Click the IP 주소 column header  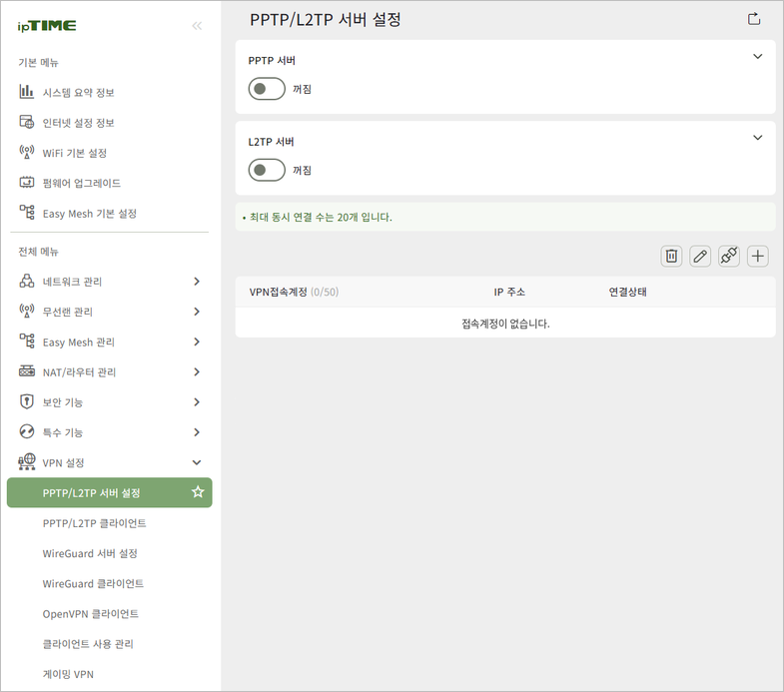click(x=509, y=292)
